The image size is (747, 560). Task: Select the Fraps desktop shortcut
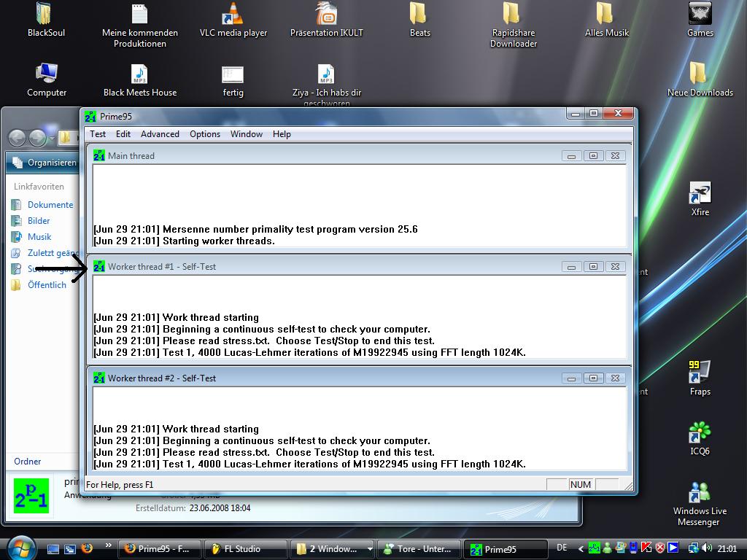[x=700, y=378]
